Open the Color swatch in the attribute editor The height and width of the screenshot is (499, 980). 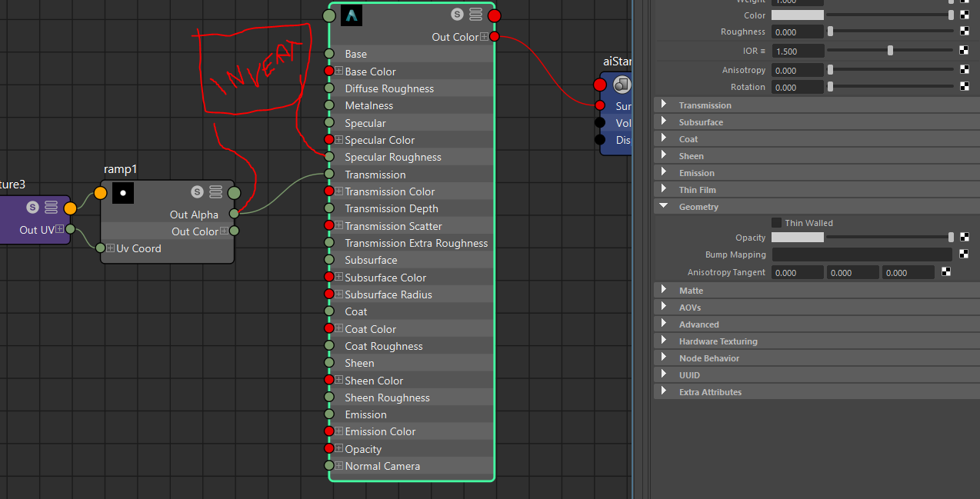click(797, 15)
